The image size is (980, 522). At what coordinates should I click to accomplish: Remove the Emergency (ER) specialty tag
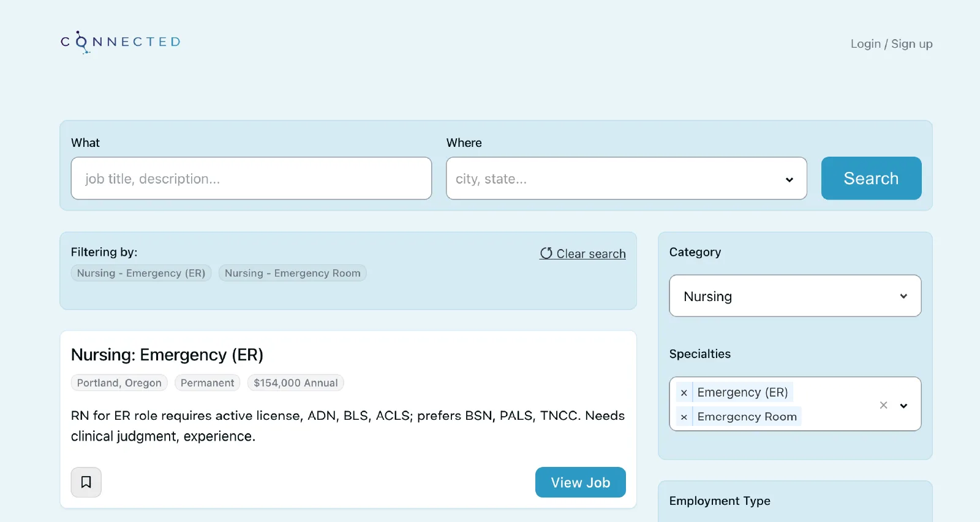click(x=684, y=393)
